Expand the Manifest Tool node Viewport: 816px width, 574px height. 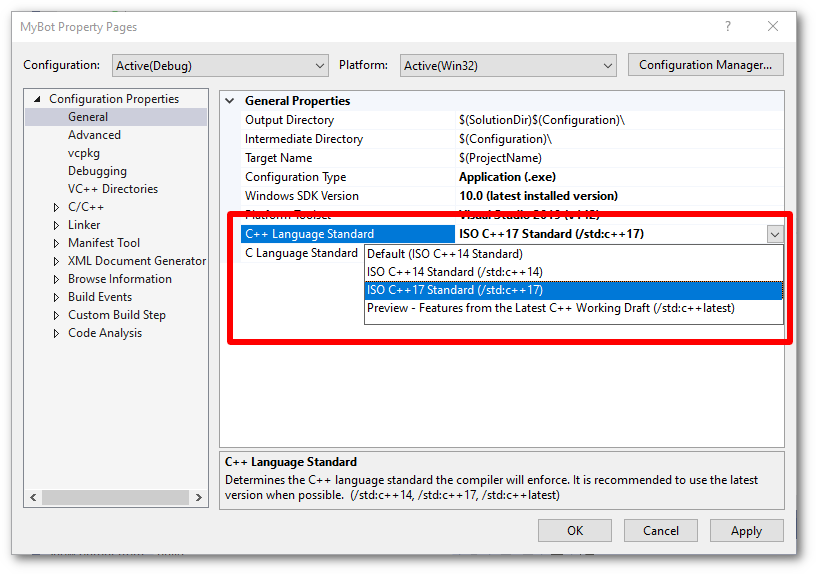pos(57,243)
